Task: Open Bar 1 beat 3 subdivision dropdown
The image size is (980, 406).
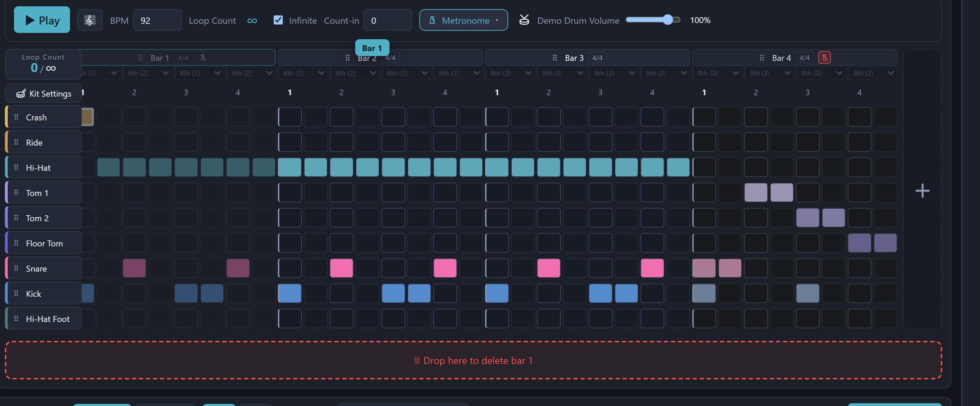Action: coord(200,73)
